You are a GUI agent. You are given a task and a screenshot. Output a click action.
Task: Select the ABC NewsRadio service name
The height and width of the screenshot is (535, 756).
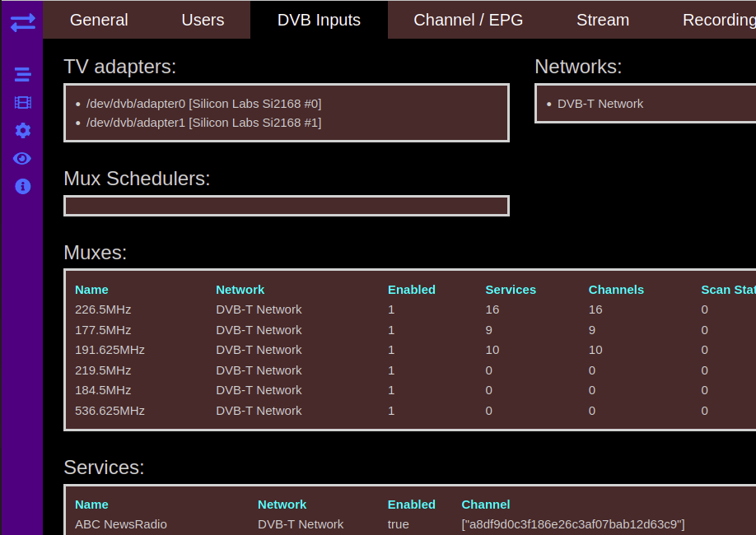click(120, 524)
